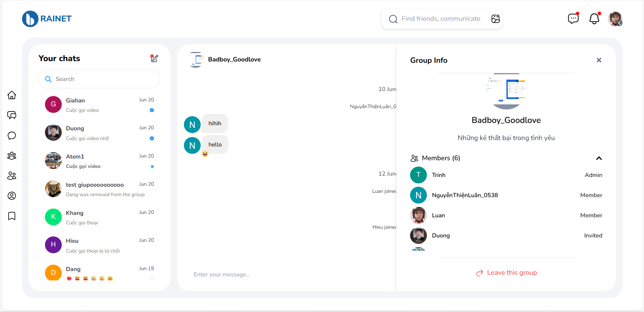Image resolution: width=644 pixels, height=312 pixels.
Task: Click the magnifier icon in header search
Action: (x=393, y=19)
